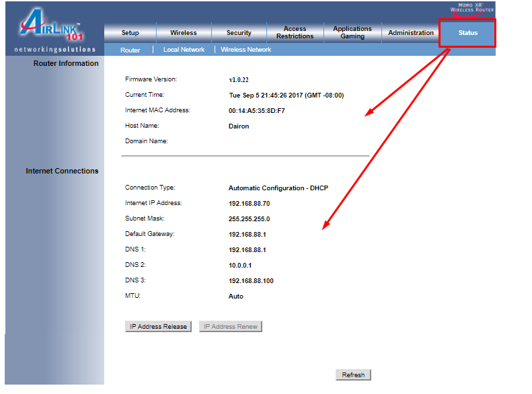Go to Access Restrictions tab
Screen dimensions: 532x394
tap(295, 32)
